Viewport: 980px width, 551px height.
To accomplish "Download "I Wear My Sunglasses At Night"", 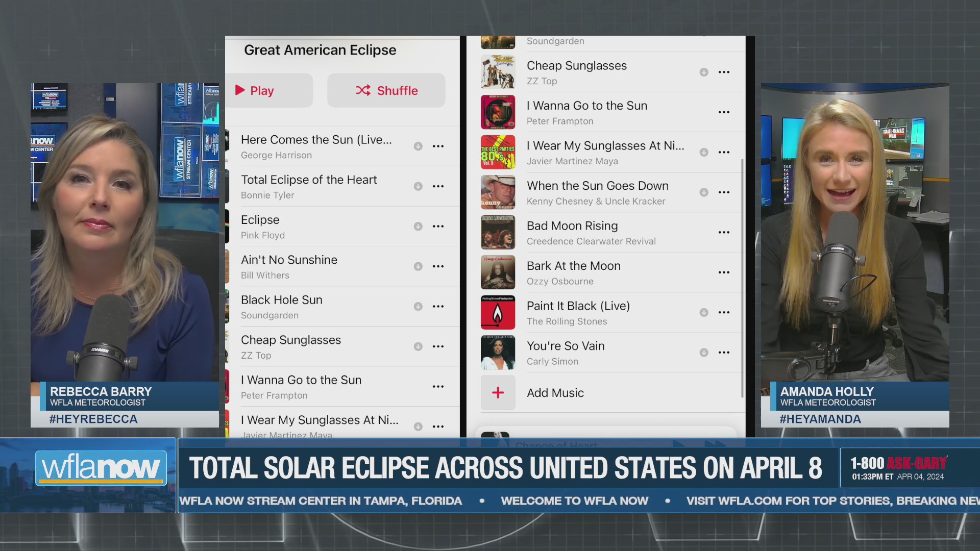I will click(704, 152).
